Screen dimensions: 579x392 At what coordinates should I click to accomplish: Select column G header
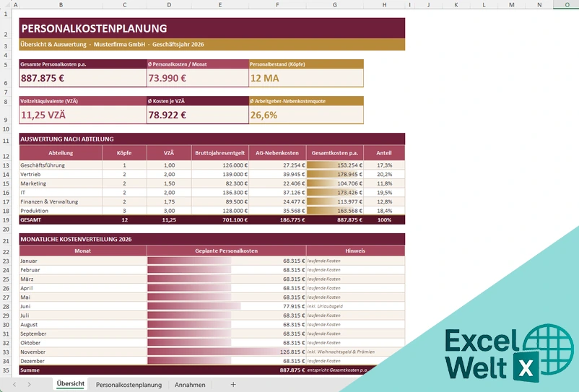coord(334,5)
